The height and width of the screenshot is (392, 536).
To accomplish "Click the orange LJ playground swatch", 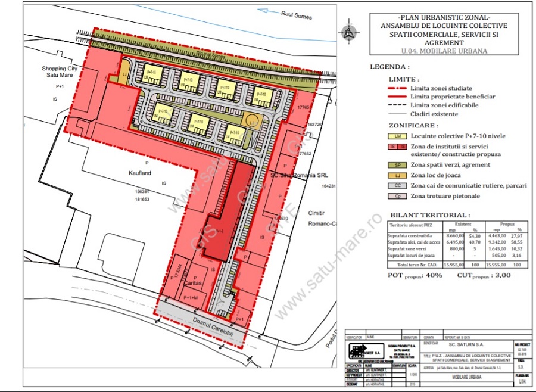I will coord(394,175).
